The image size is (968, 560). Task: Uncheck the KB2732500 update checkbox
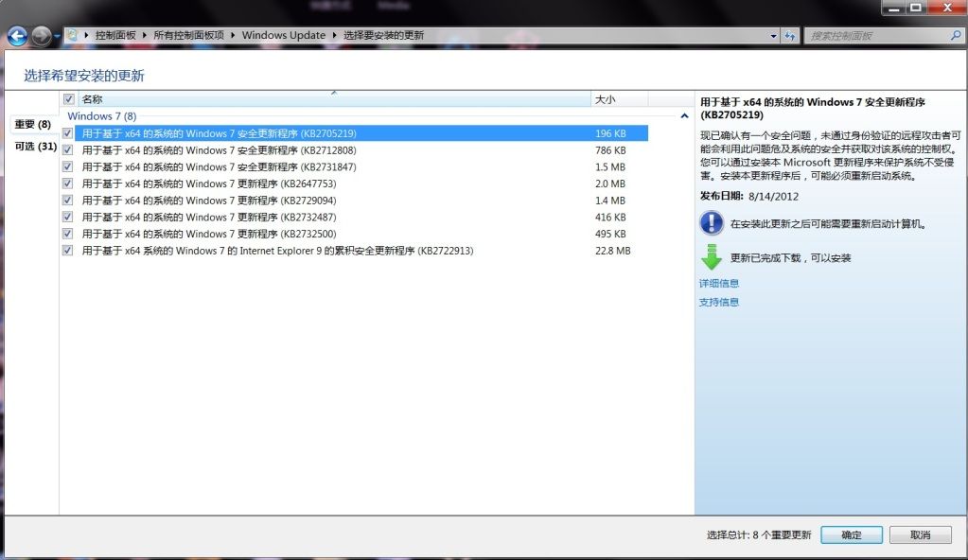pyautogui.click(x=68, y=234)
